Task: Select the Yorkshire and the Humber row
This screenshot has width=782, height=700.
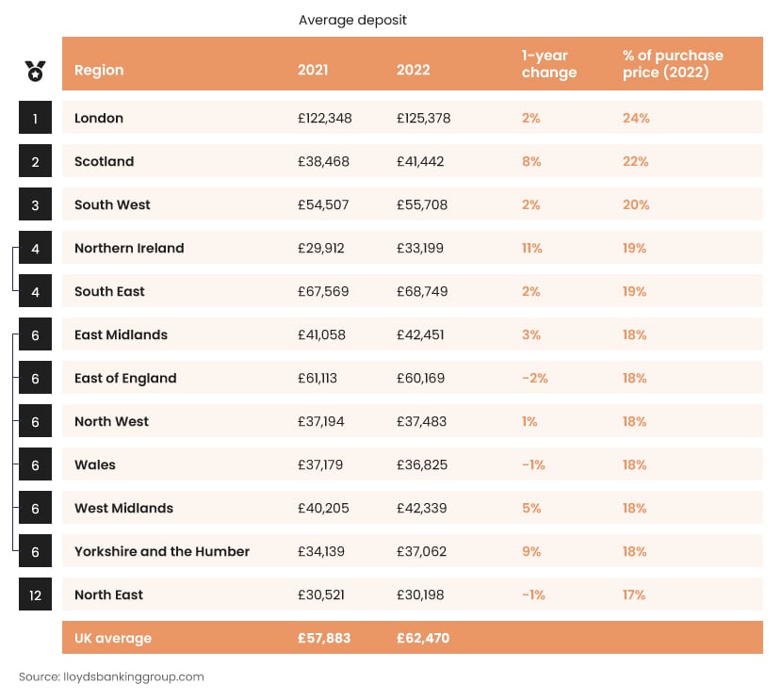Action: 162,552
